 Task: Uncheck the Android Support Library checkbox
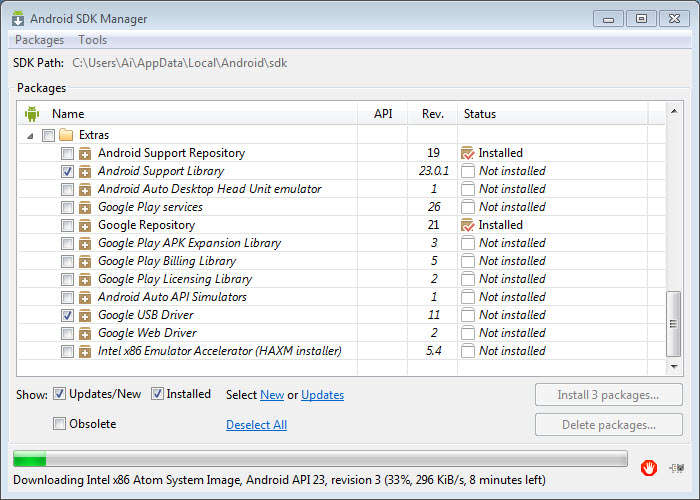pos(67,171)
